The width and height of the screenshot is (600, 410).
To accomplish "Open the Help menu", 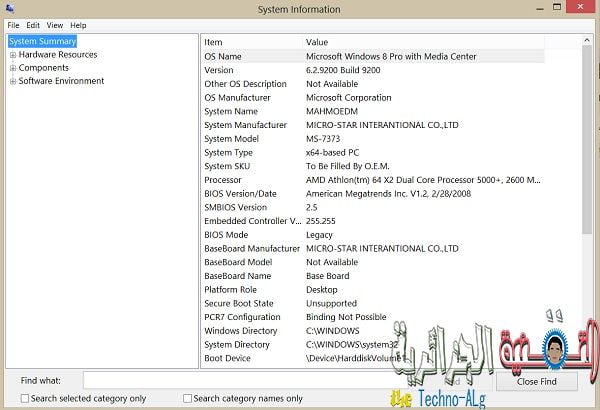I will 78,25.
